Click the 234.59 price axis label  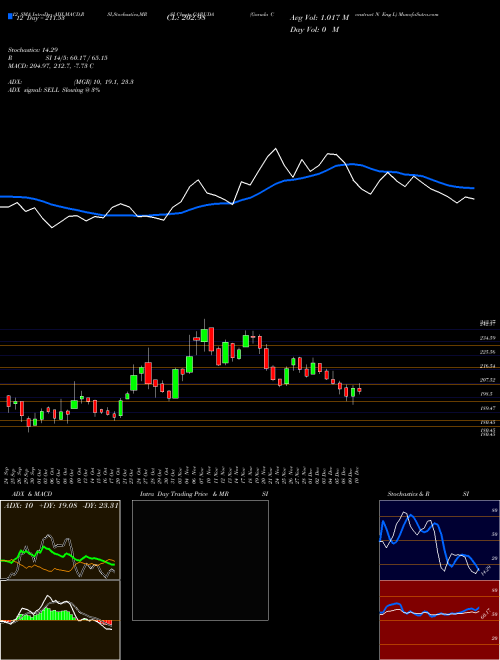tap(487, 338)
